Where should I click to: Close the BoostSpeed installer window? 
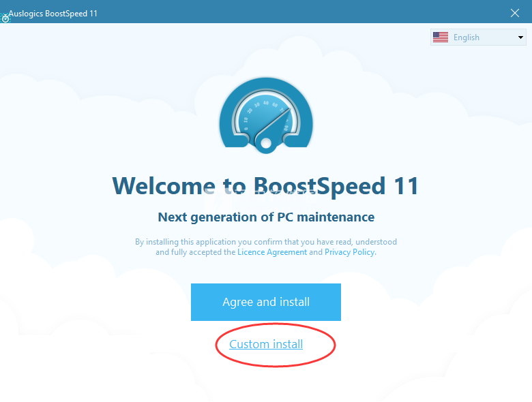tap(515, 13)
